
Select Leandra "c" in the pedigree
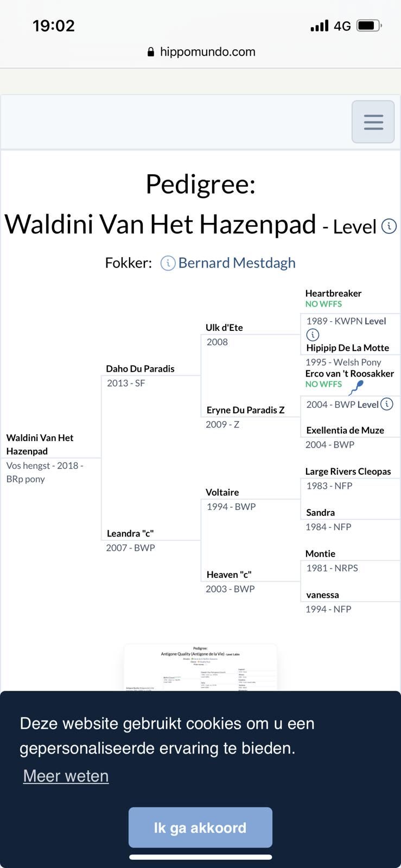(x=130, y=533)
